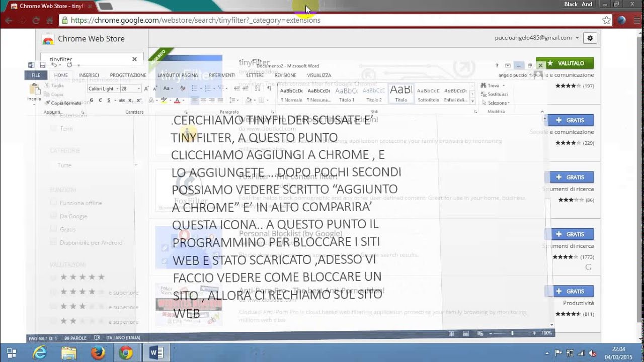Open the angelo puccio account menu in Word

(515, 75)
